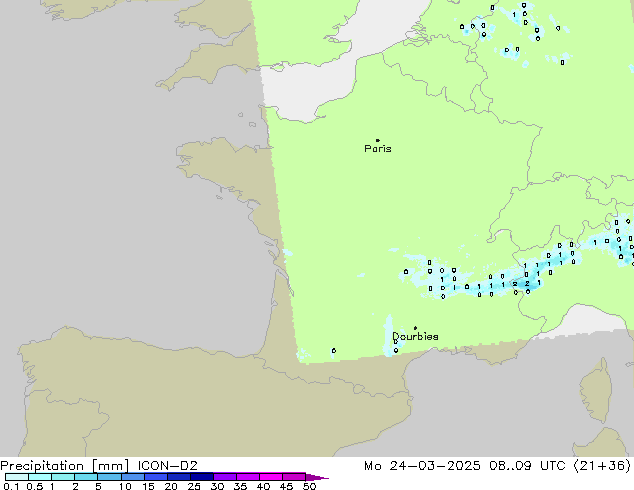The image size is (634, 490).
Task: Click the legend label "45"
Action: coord(286,486)
